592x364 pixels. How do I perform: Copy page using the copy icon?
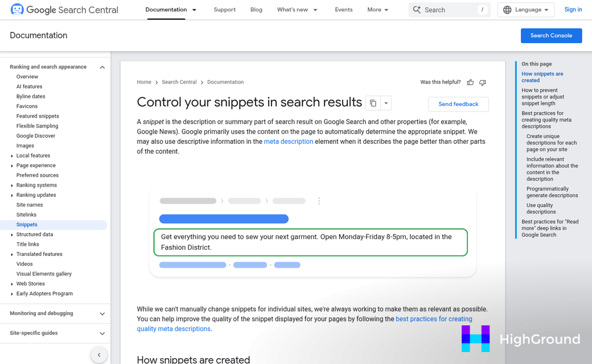click(373, 103)
